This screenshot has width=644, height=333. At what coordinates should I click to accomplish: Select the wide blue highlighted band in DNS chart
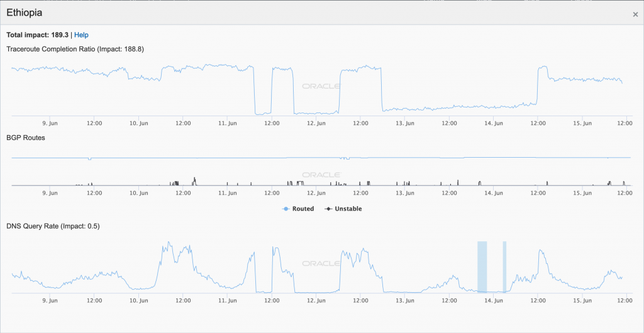click(x=482, y=266)
